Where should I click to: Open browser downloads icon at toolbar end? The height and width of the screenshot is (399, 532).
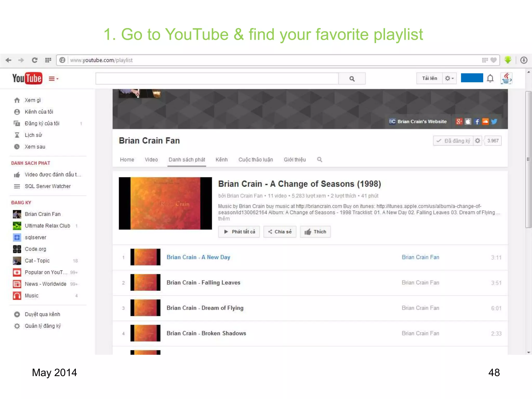(x=524, y=60)
